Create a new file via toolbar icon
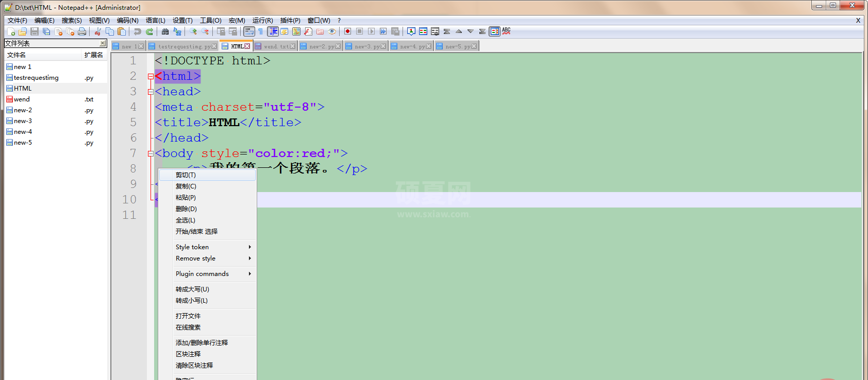 click(x=11, y=31)
